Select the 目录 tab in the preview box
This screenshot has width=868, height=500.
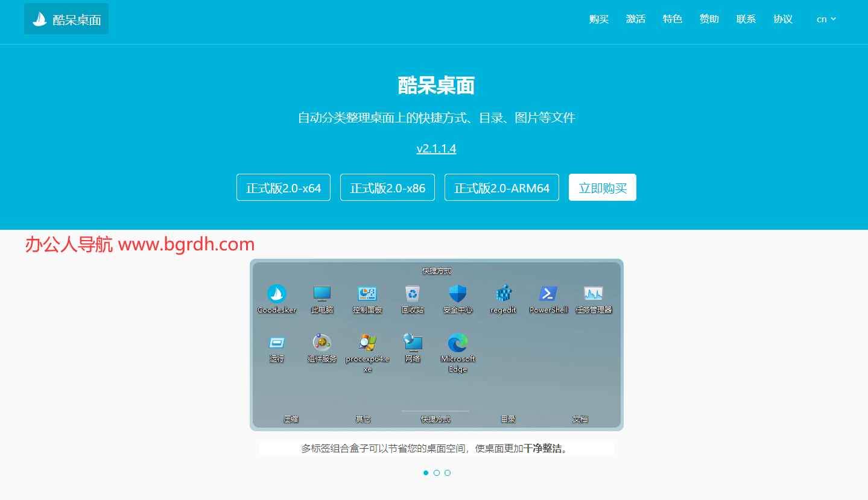click(x=508, y=419)
